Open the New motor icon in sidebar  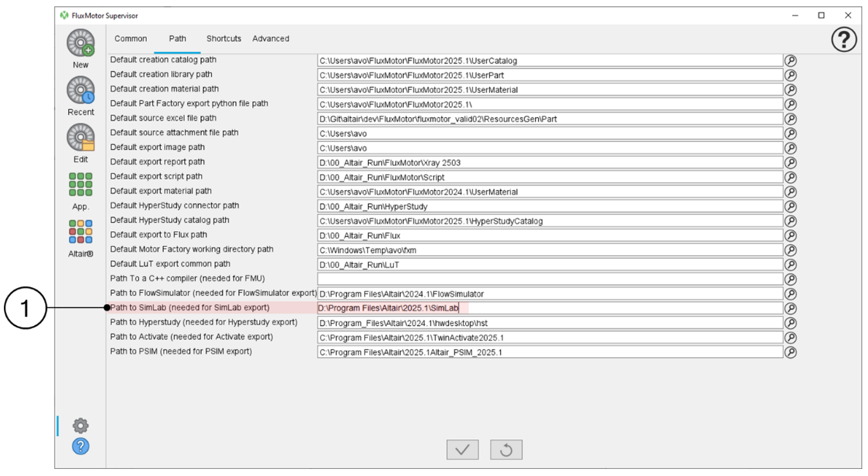click(x=80, y=43)
